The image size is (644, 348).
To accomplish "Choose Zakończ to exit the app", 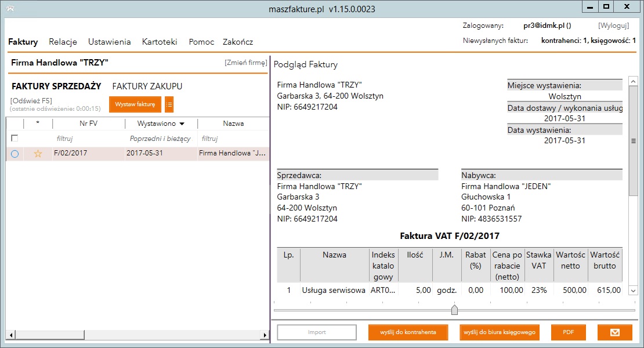I will click(238, 42).
